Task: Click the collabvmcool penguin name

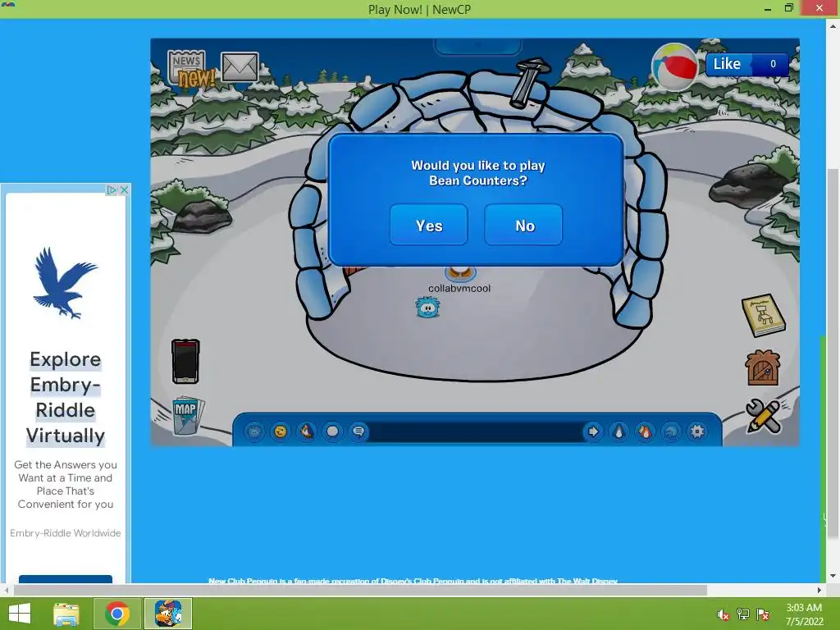Action: pos(459,288)
